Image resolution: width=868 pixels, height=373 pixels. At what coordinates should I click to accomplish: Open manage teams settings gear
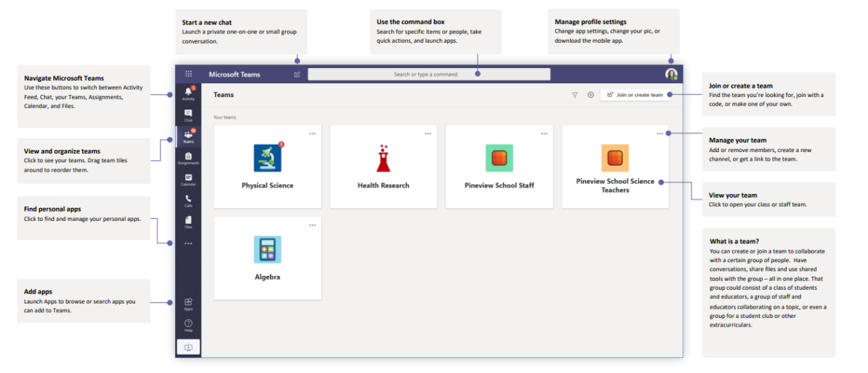click(590, 95)
